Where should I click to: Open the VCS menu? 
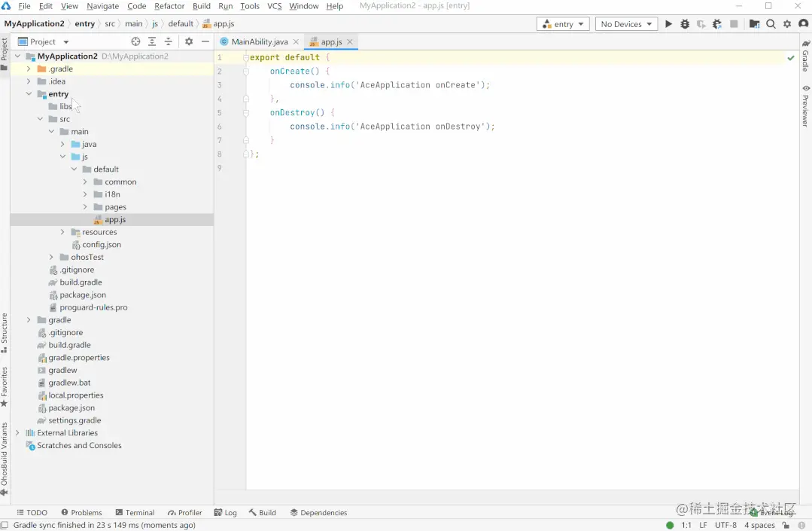(x=275, y=6)
